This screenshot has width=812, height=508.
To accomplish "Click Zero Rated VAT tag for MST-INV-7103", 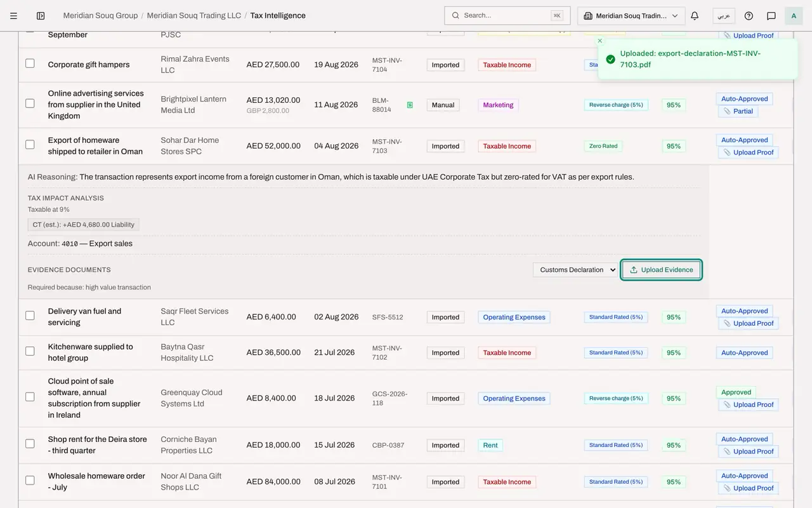I will coord(603,146).
